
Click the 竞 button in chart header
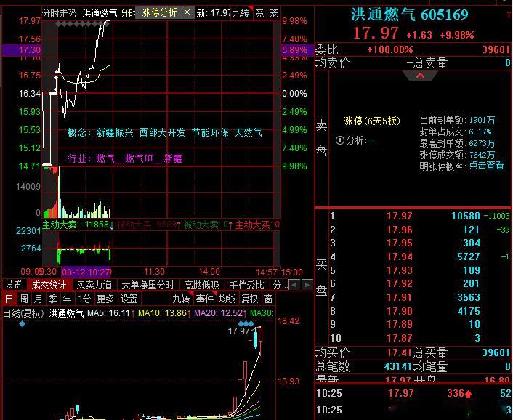pyautogui.click(x=260, y=13)
